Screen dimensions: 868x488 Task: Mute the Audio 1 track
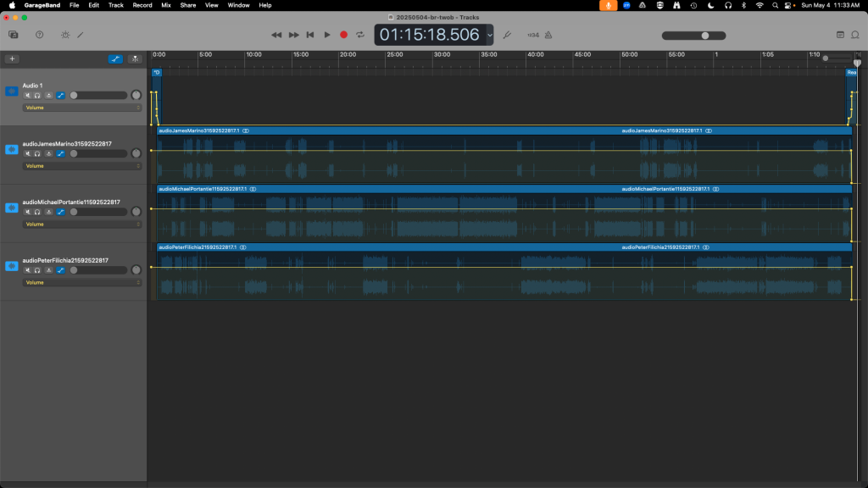28,96
